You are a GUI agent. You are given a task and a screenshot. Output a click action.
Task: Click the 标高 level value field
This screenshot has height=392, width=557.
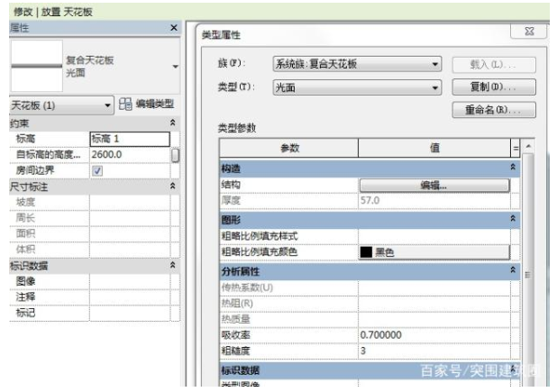click(x=130, y=139)
